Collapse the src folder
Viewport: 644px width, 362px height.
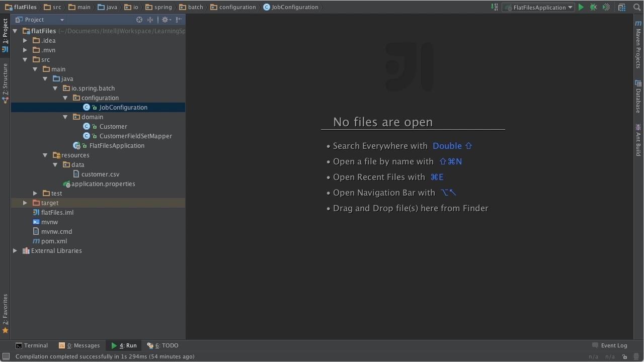coord(25,60)
